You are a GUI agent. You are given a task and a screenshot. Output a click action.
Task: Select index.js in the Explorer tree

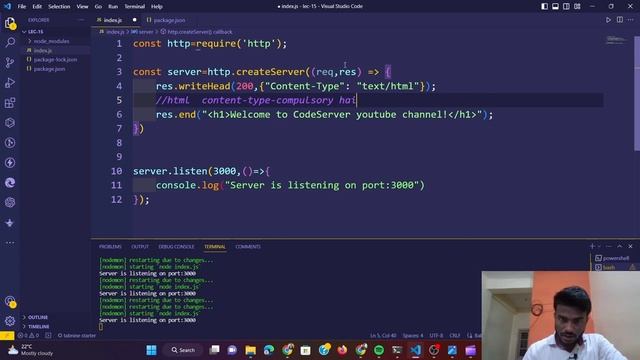55,50
